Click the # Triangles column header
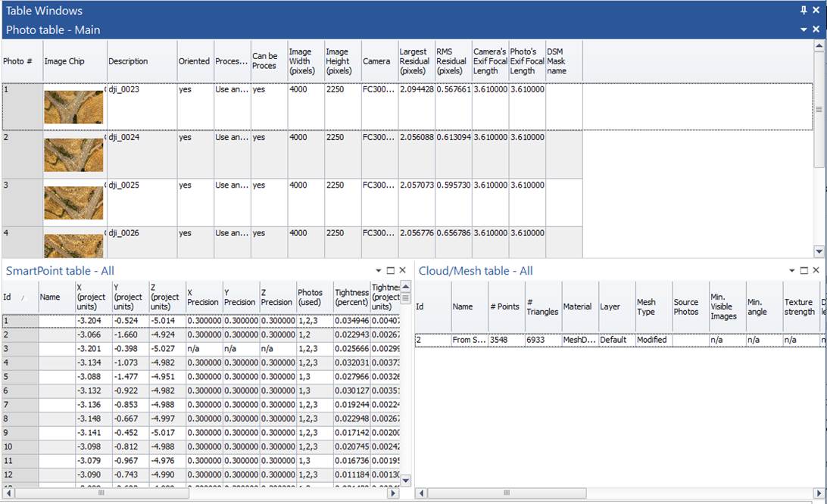Screen dimensions: 827x504 coord(542,306)
